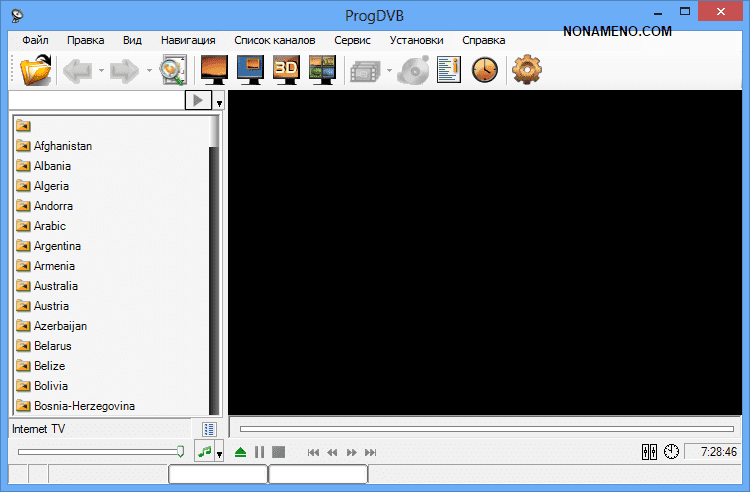The image size is (750, 492).
Task: Open the audio track dropdown arrow
Action: point(219,454)
